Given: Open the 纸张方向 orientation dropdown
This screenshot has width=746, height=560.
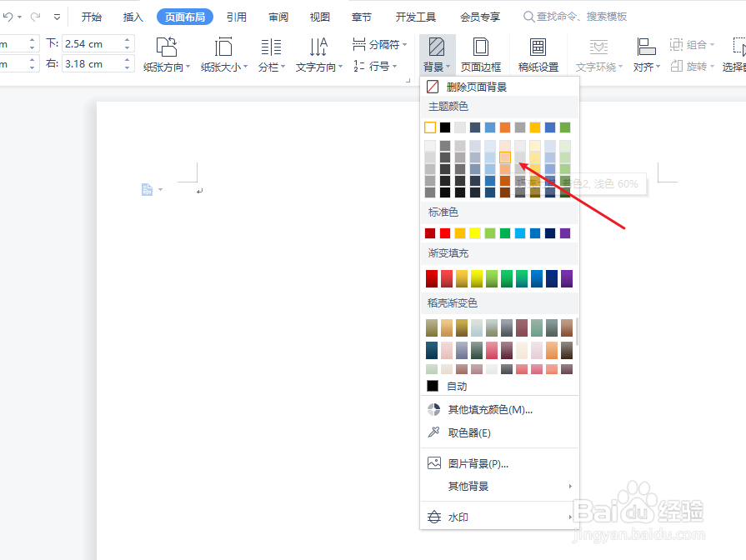Looking at the screenshot, I should 167,55.
